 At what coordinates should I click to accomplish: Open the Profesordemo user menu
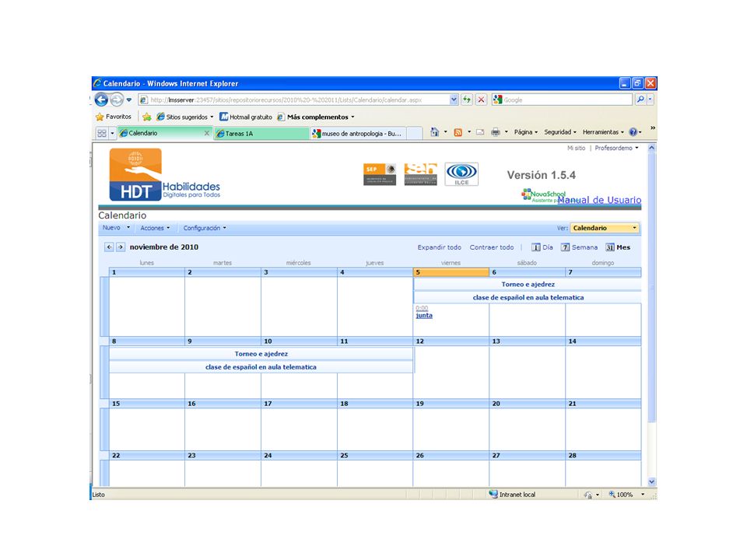(616, 148)
